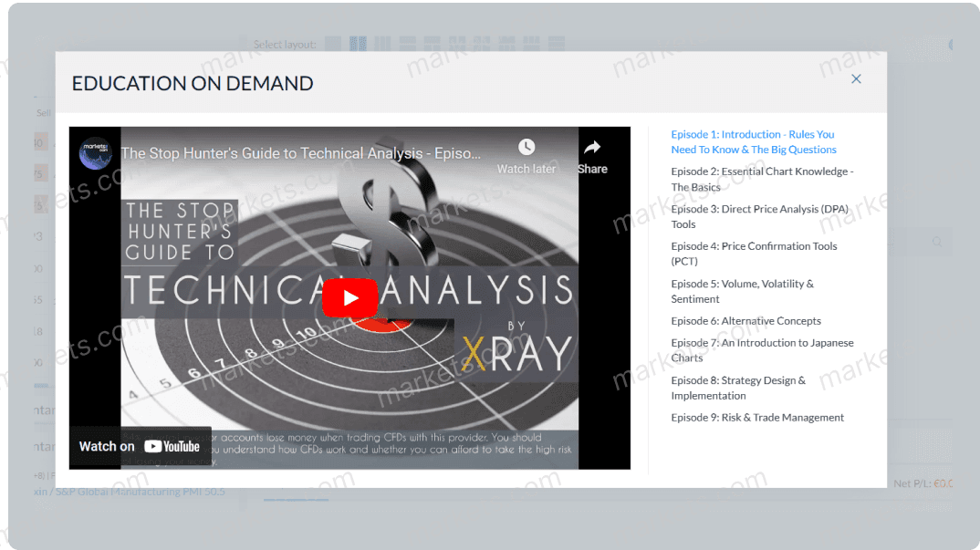This screenshot has width=980, height=550.
Task: Choose the three-column layout icon
Action: click(381, 43)
